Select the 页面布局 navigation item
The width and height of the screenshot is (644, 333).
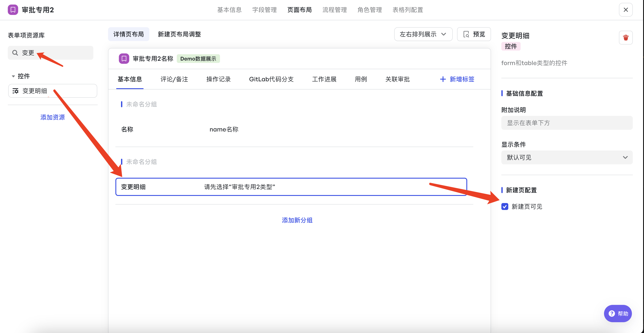point(300,10)
